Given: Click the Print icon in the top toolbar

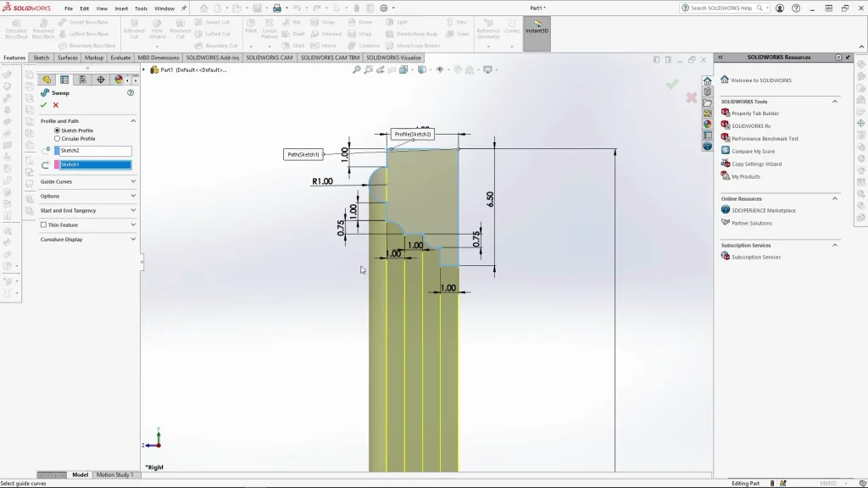Looking at the screenshot, I should [x=276, y=8].
